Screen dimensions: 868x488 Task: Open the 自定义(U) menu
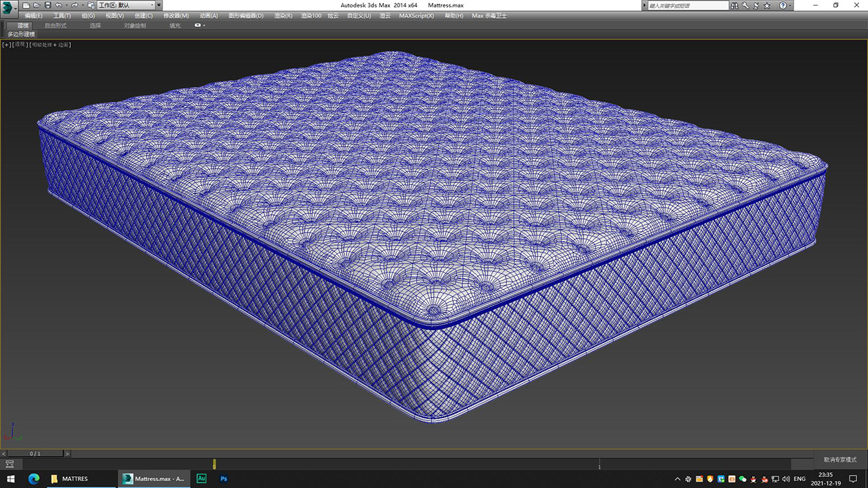click(359, 16)
